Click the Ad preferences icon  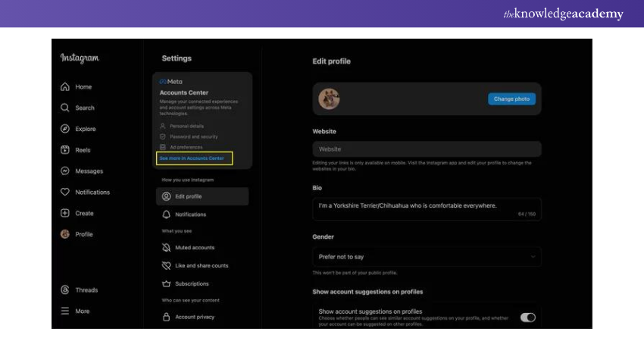coord(163,147)
